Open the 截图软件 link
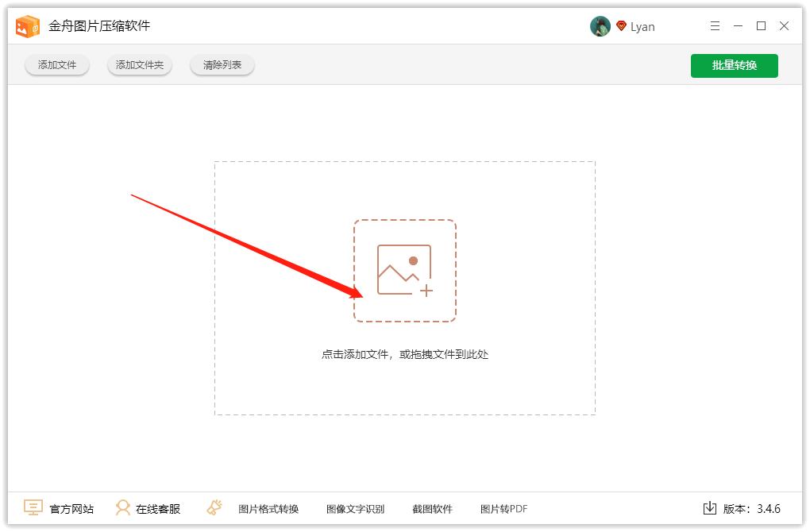The image size is (810, 532). (432, 508)
